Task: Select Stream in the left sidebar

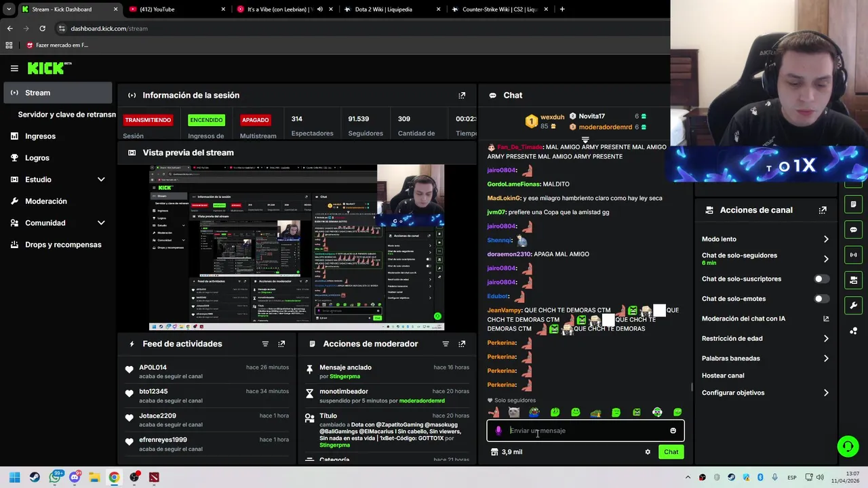Action: tap(58, 93)
